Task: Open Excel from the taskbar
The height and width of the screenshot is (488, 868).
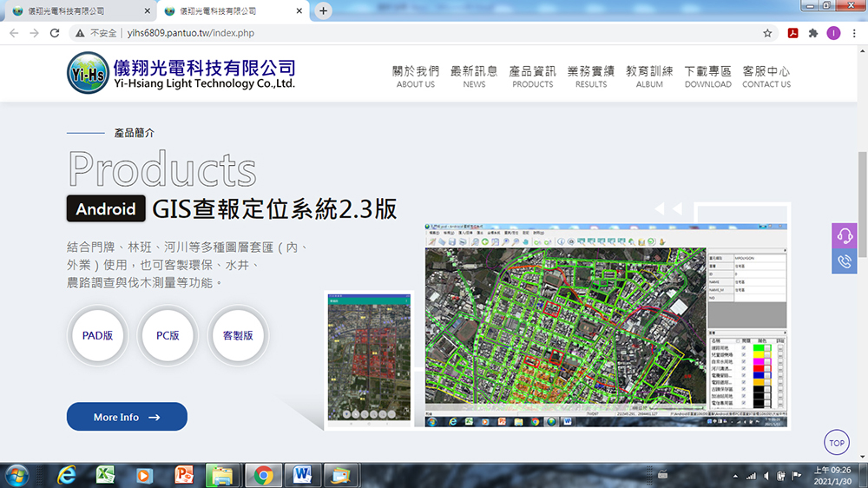Action: click(105, 475)
